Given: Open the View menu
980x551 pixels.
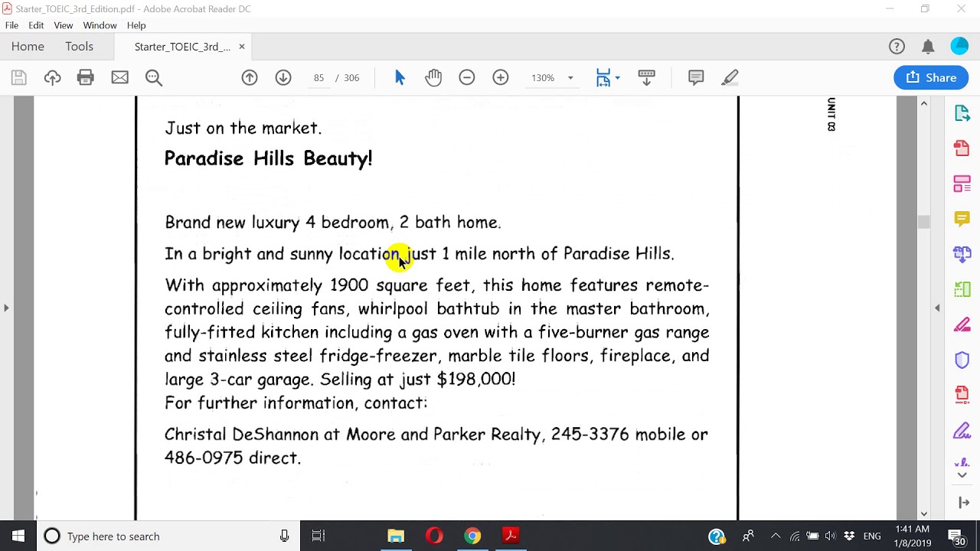Looking at the screenshot, I should (64, 25).
